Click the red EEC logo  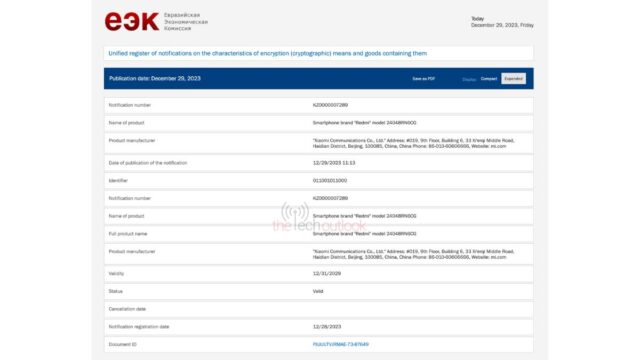(x=131, y=21)
